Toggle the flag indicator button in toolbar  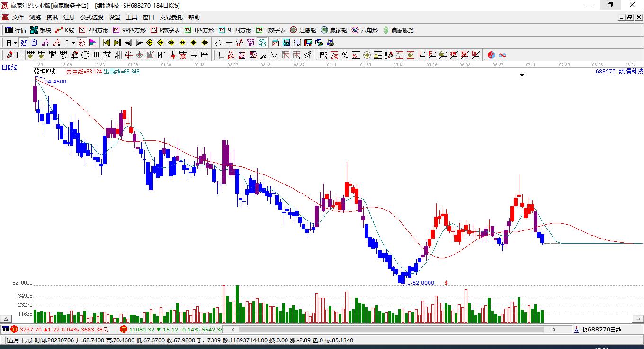click(x=93, y=43)
